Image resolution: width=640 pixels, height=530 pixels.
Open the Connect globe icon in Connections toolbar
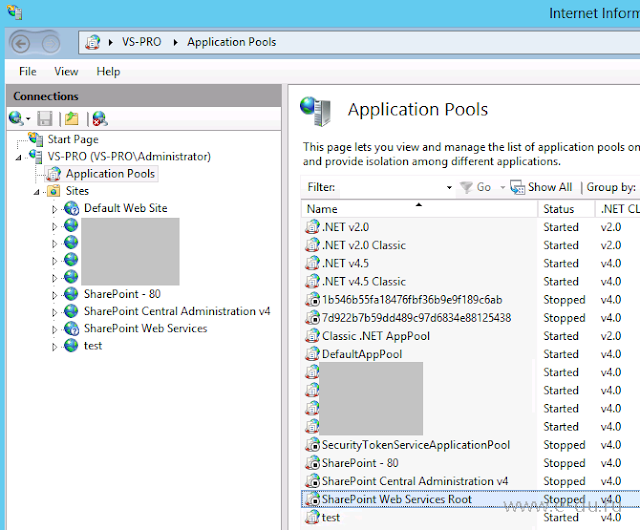tap(16, 118)
